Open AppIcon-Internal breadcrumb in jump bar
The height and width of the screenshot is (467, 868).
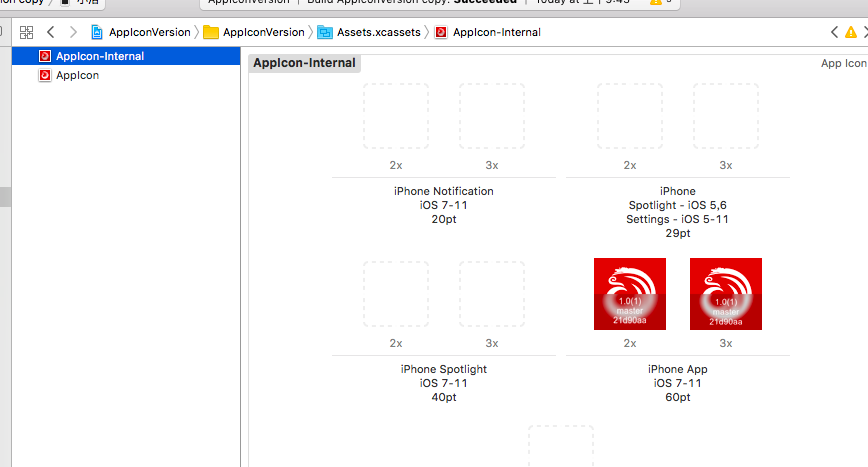pos(488,32)
